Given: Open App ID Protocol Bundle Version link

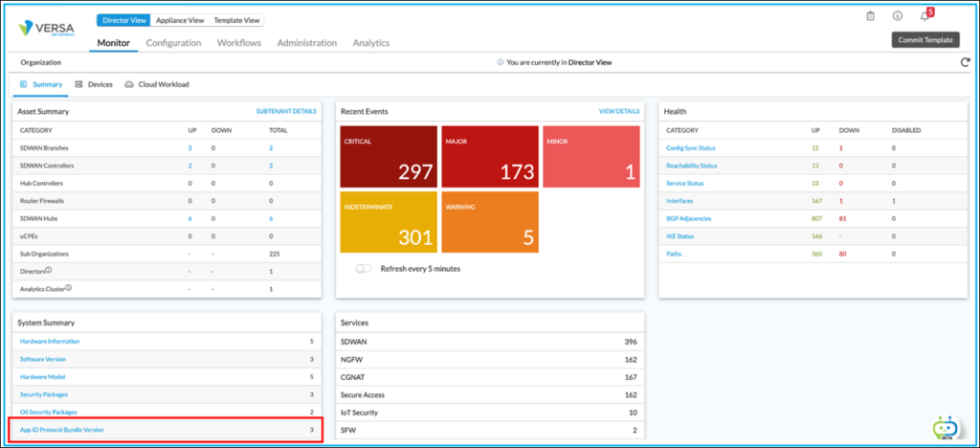Looking at the screenshot, I should pyautogui.click(x=62, y=430).
